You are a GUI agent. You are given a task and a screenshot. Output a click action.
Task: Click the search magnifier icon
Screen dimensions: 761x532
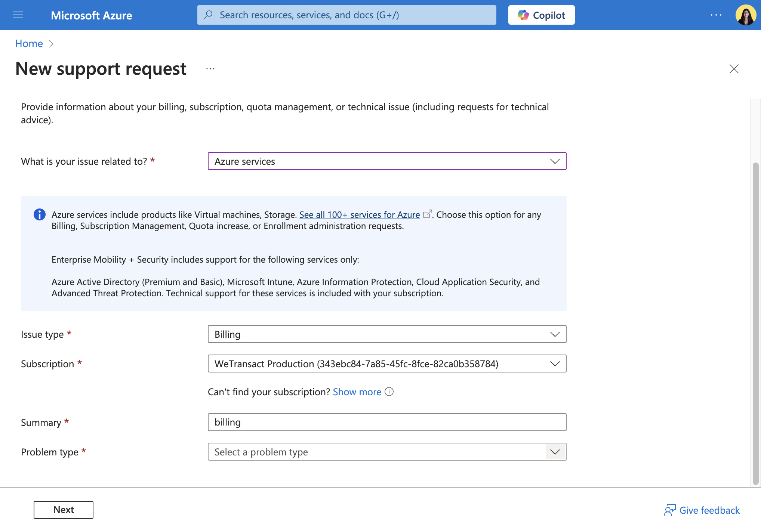click(x=208, y=15)
